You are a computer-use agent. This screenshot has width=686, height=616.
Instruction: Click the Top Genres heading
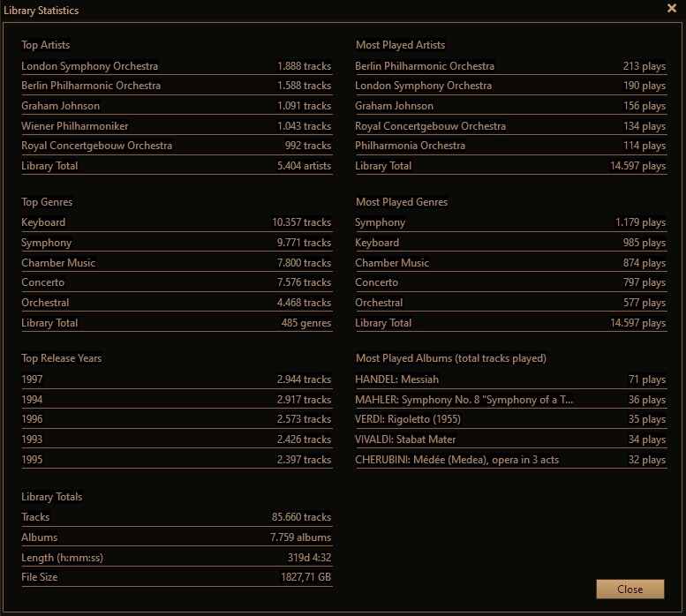pos(47,202)
